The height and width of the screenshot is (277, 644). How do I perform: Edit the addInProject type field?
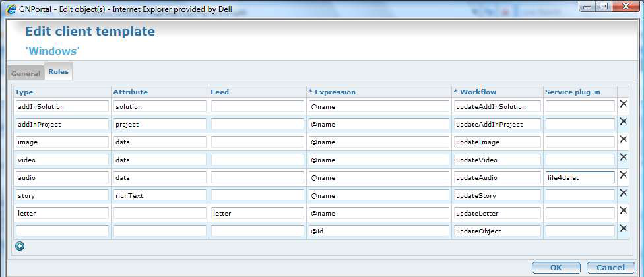(x=62, y=125)
